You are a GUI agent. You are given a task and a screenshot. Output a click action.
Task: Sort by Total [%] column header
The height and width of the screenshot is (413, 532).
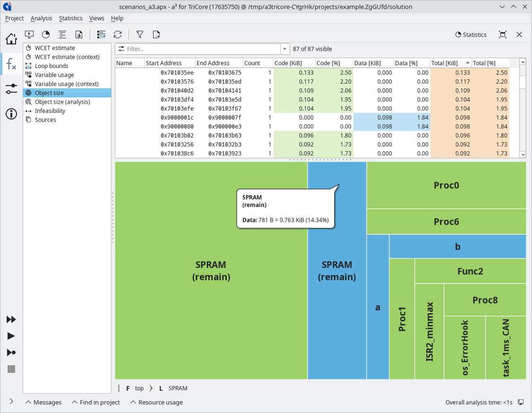point(490,63)
